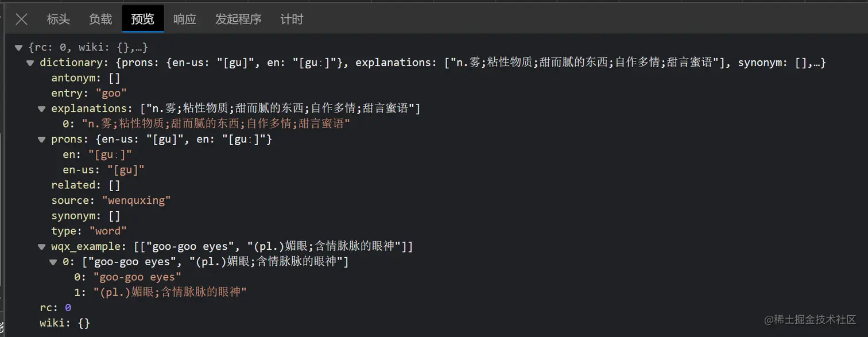View the 计时 (Timing) tab
Viewport: 868px width, 337px height.
291,19
